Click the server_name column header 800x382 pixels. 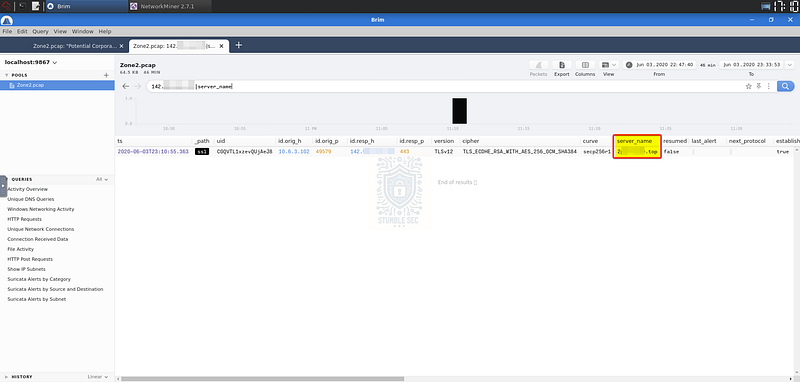[x=634, y=141]
